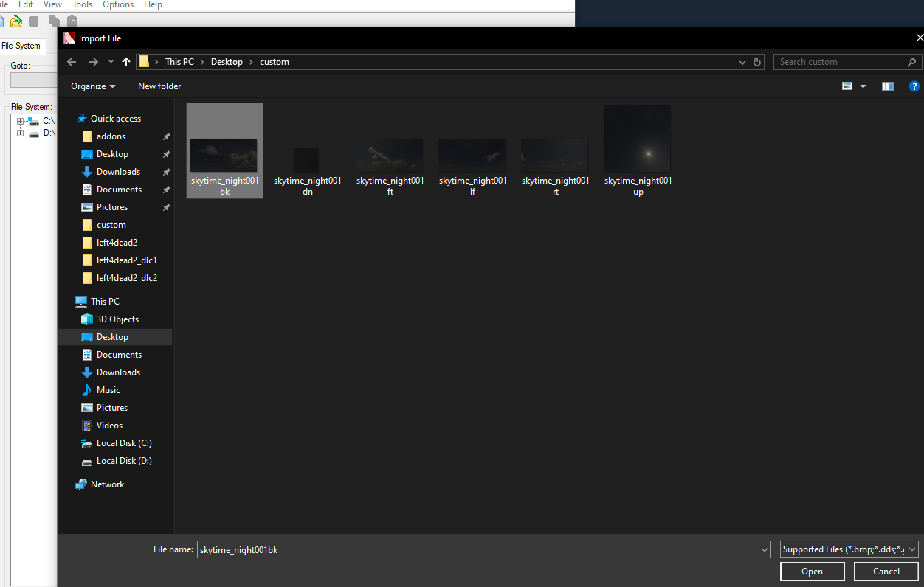Open View menu in VTFEdit
Image resolution: width=924 pixels, height=587 pixels.
[x=53, y=4]
